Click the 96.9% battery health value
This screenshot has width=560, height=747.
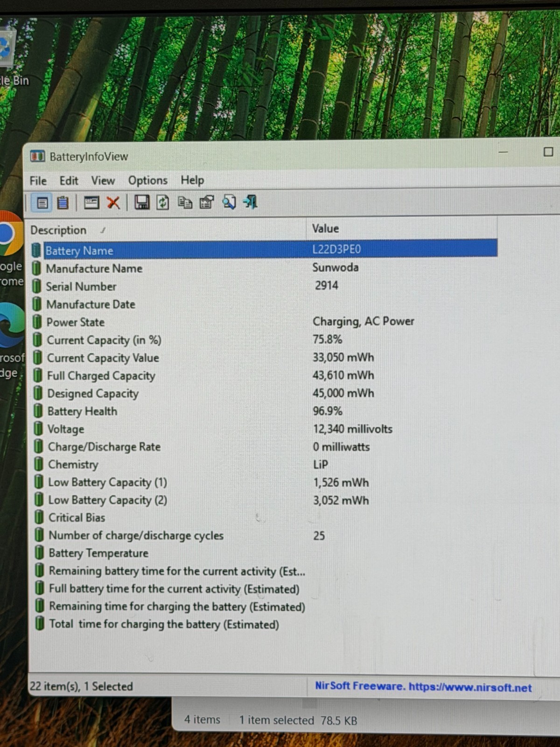pyautogui.click(x=328, y=411)
